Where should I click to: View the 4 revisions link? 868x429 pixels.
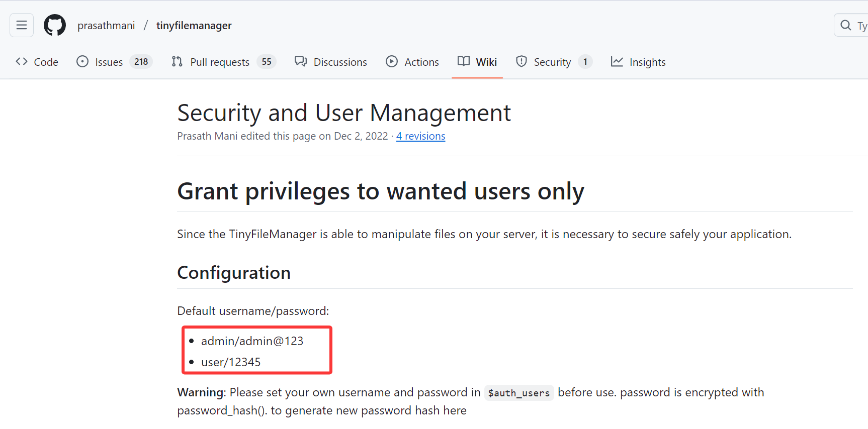[420, 136]
